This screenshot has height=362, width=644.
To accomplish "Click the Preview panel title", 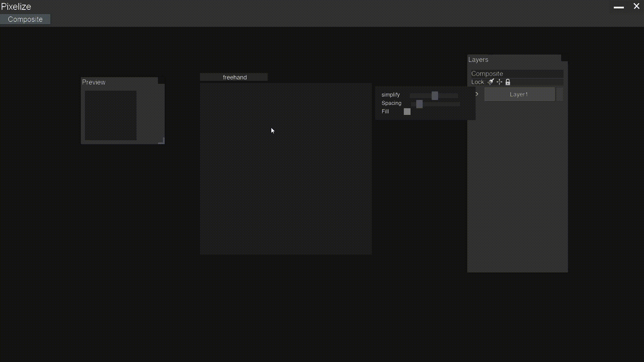I will click(94, 82).
